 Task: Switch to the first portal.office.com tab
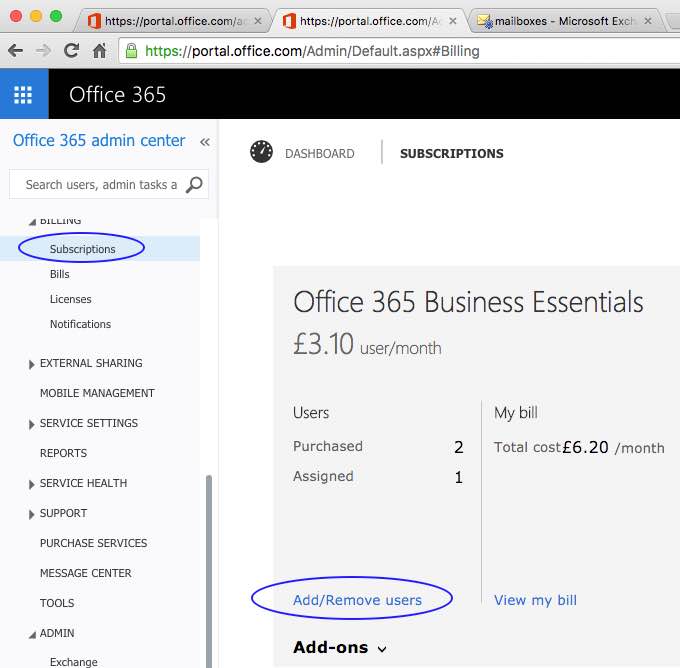[171, 21]
